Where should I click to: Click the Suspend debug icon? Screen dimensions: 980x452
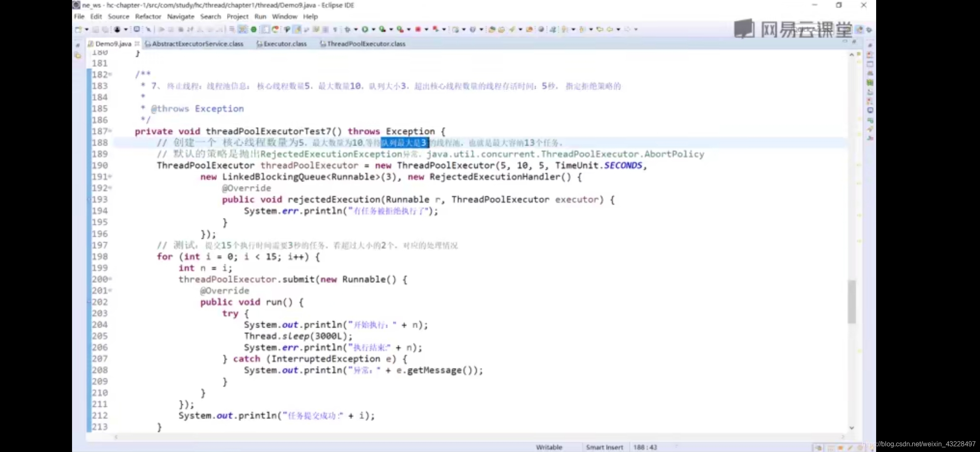(171, 29)
